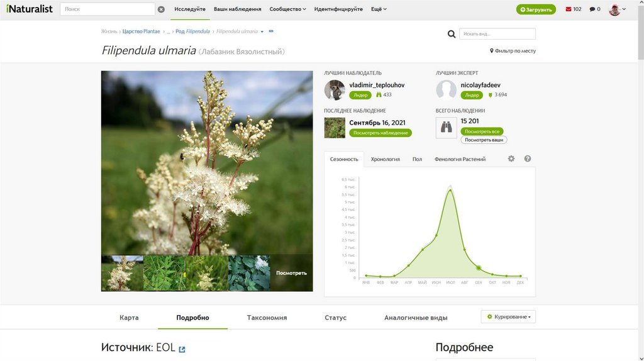The width and height of the screenshot is (644, 361).
Task: Click the blue flag icon in breadcrumbs
Action: pos(271,31)
